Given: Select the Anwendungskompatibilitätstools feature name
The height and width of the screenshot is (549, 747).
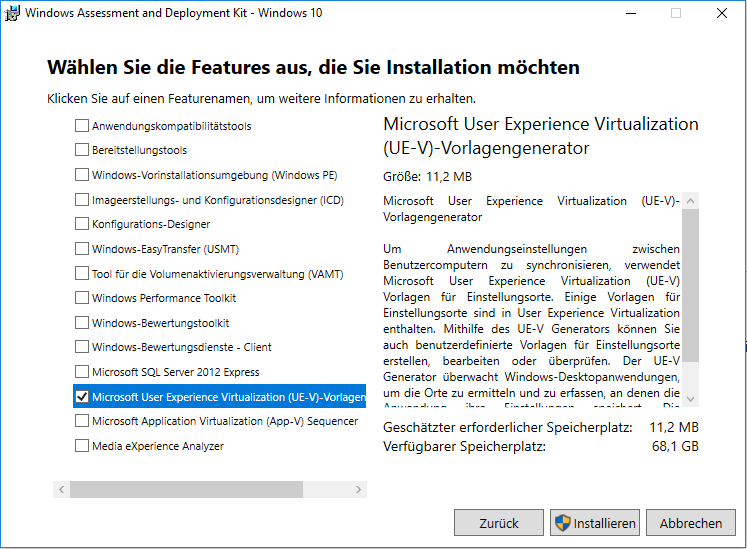Looking at the screenshot, I should (172, 126).
